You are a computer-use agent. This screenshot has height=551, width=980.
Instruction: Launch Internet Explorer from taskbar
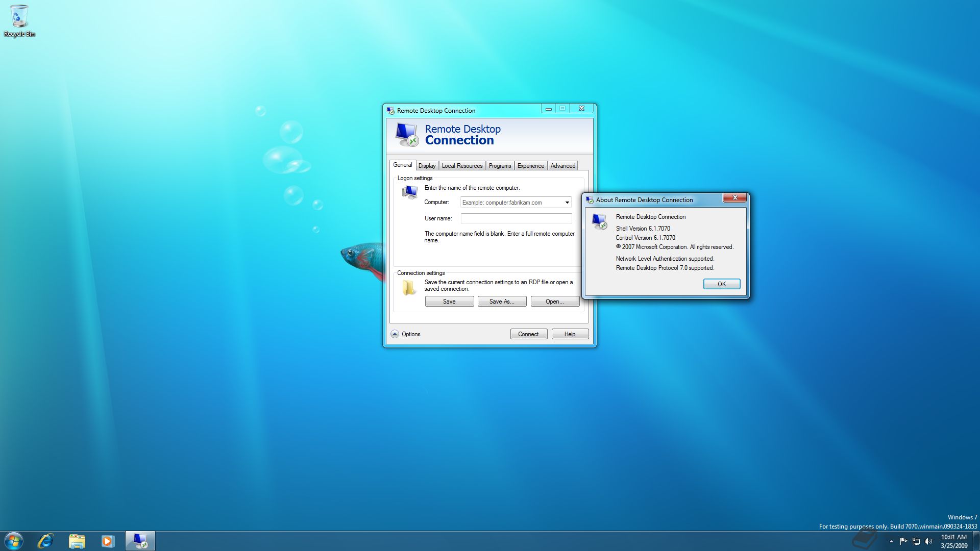[x=45, y=541]
